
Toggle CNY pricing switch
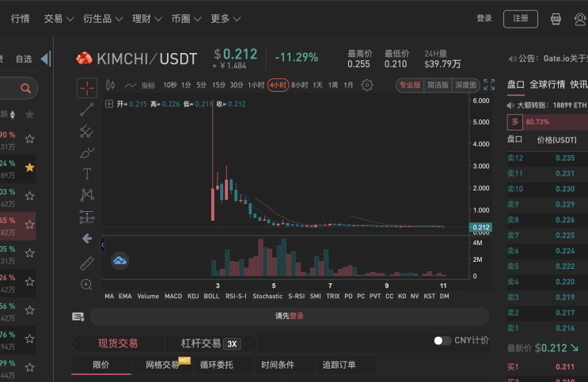(x=442, y=340)
